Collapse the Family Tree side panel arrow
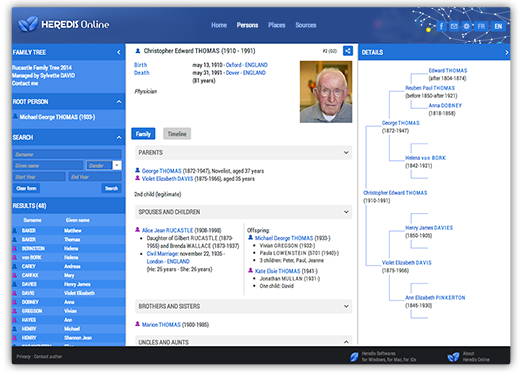The height and width of the screenshot is (374, 520). click(119, 52)
